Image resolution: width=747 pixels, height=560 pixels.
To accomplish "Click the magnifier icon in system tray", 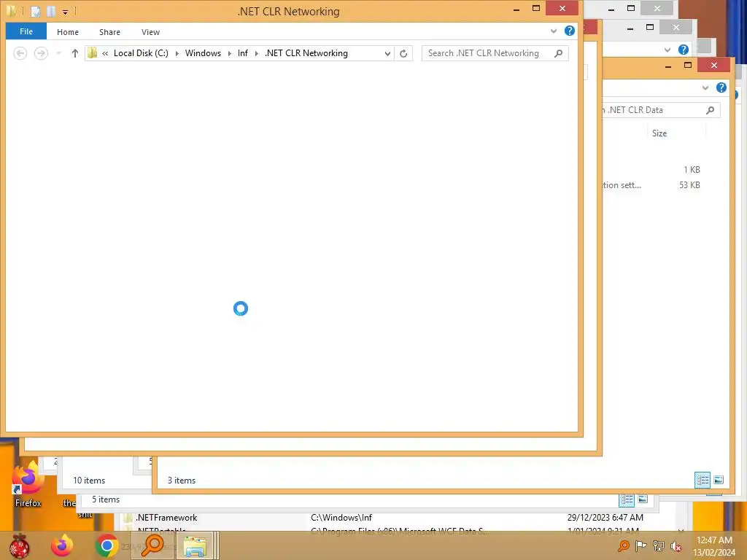I will tap(623, 546).
